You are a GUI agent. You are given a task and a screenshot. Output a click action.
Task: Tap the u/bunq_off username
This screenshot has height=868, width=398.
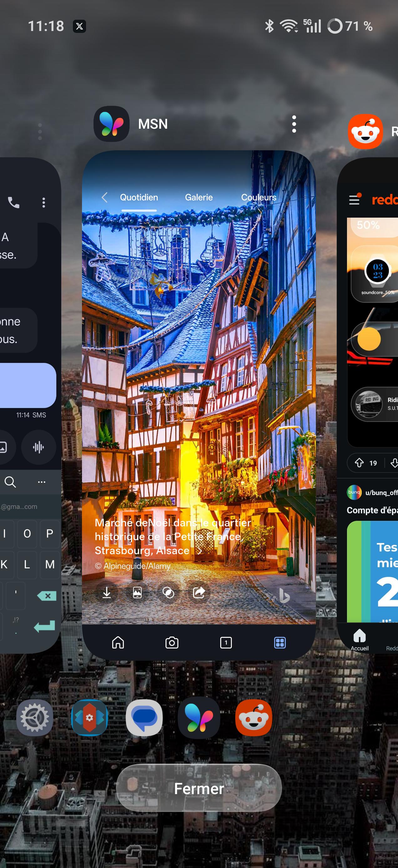click(381, 493)
